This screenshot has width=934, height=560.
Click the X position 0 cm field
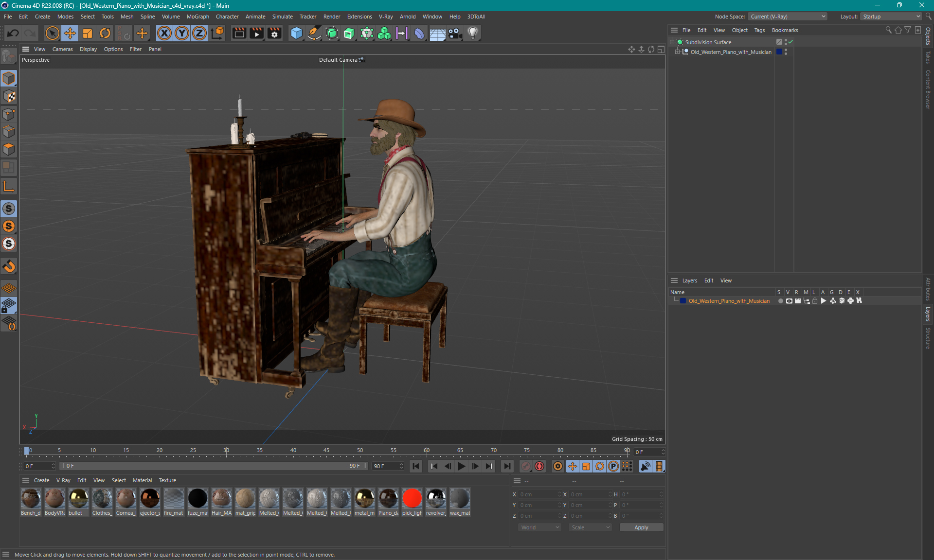coord(539,494)
